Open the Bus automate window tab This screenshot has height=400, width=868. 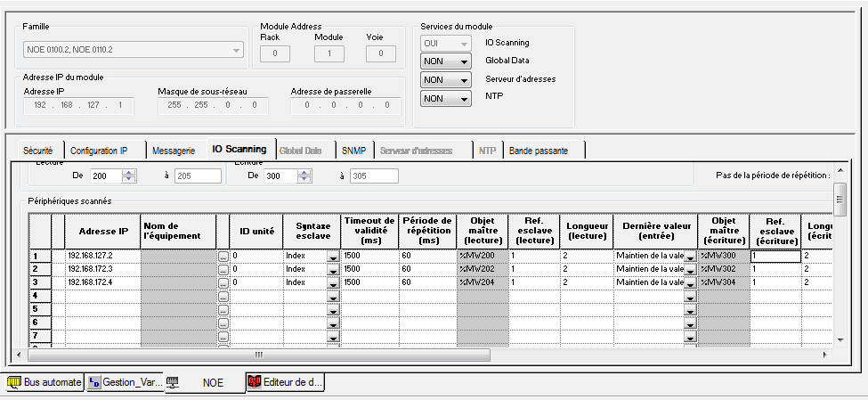[x=45, y=382]
